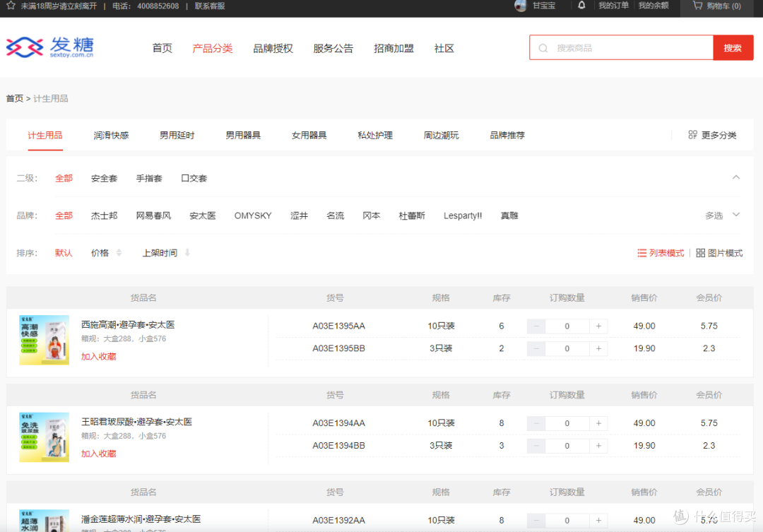Filter brand by Lesparty!!
This screenshot has width=763, height=532.
click(x=463, y=215)
